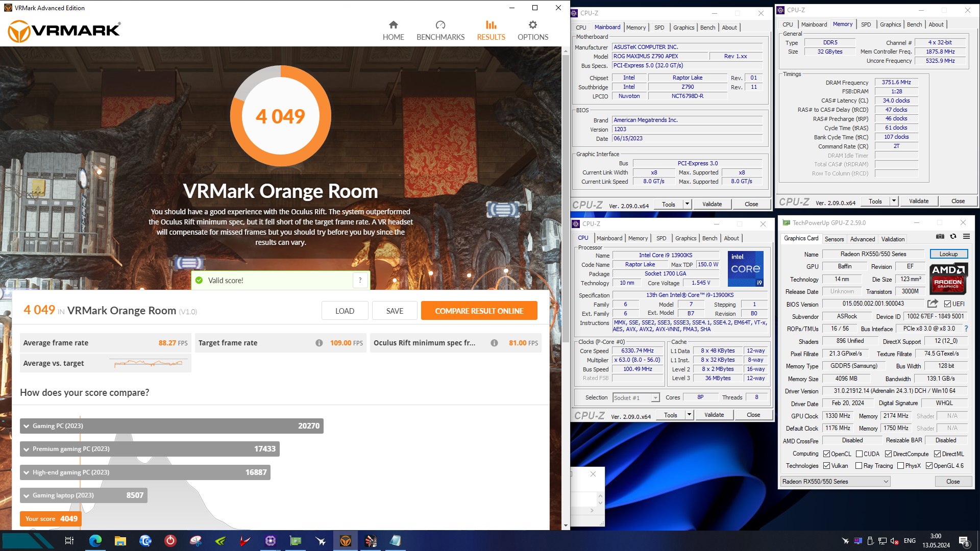This screenshot has height=551, width=980.
Task: Click the Intel Core i9 logo in CPU-Z
Action: [x=745, y=268]
